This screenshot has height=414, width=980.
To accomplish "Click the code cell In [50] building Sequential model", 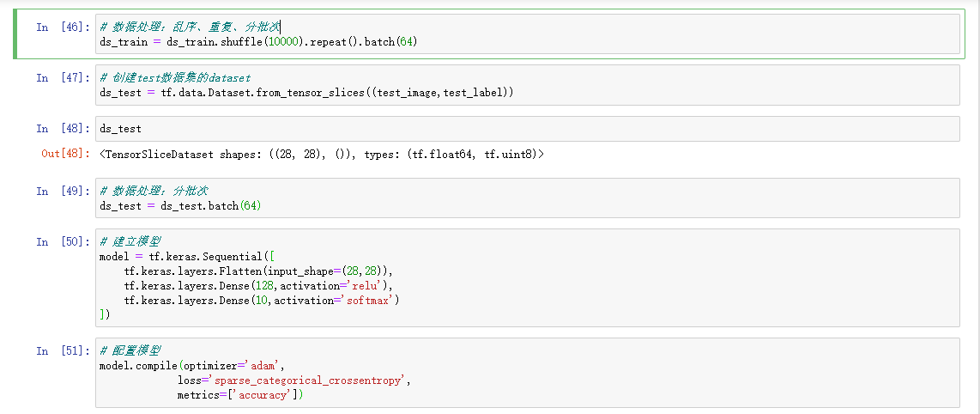I will (528, 277).
